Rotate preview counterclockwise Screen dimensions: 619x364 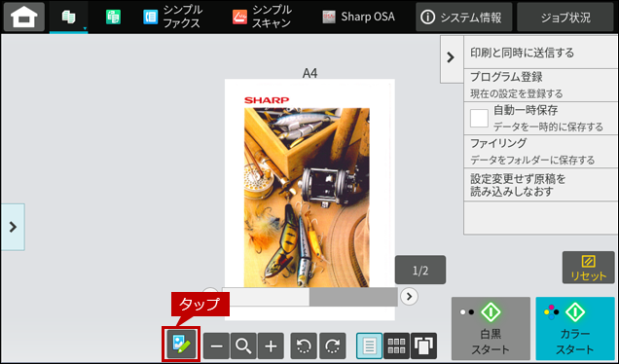coord(304,346)
